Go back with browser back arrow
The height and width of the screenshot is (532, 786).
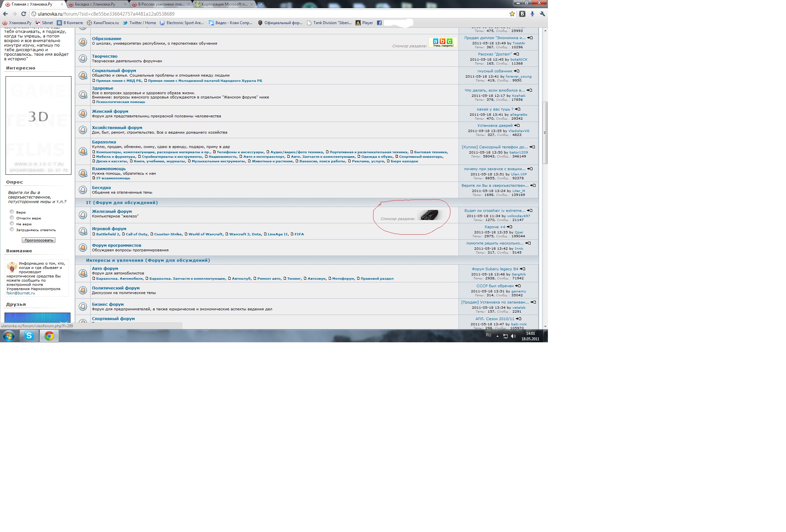click(x=6, y=14)
